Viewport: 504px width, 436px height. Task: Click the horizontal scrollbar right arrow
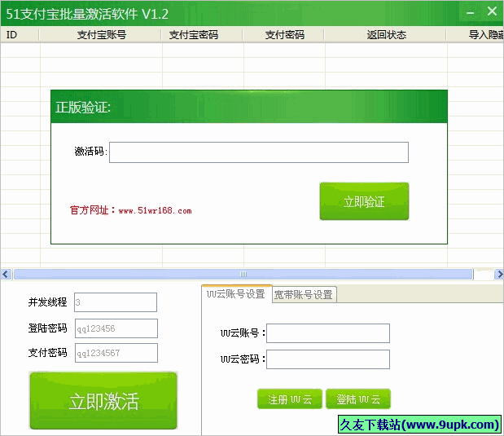499,274
